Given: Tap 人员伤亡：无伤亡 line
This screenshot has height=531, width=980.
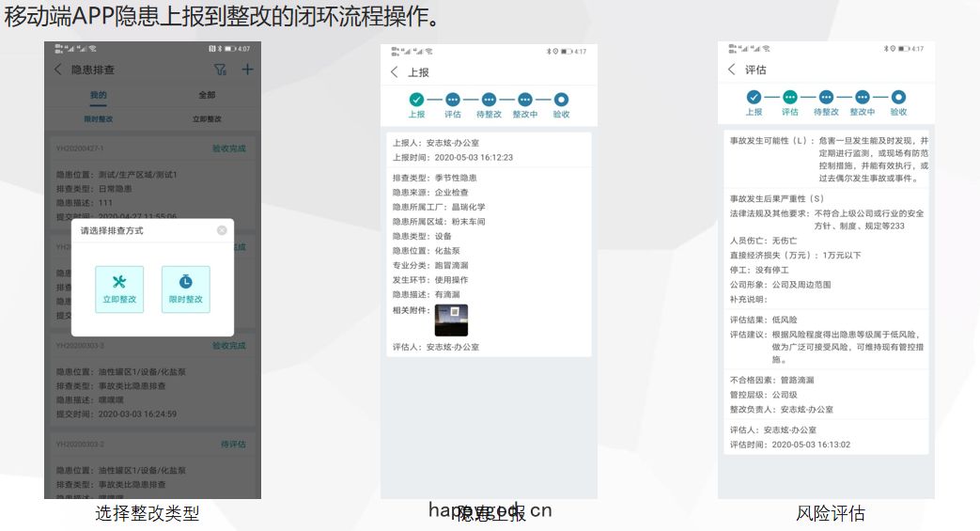Looking at the screenshot, I should [x=764, y=241].
